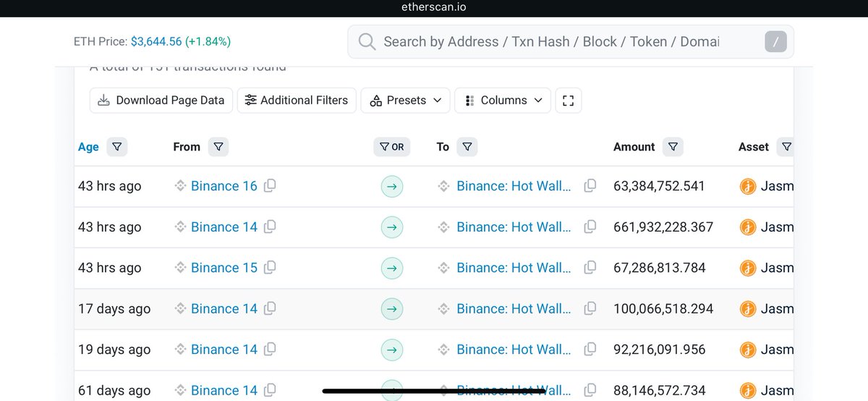Image resolution: width=868 pixels, height=401 pixels.
Task: Click arrow icon in Binance 16 row
Action: point(391,187)
